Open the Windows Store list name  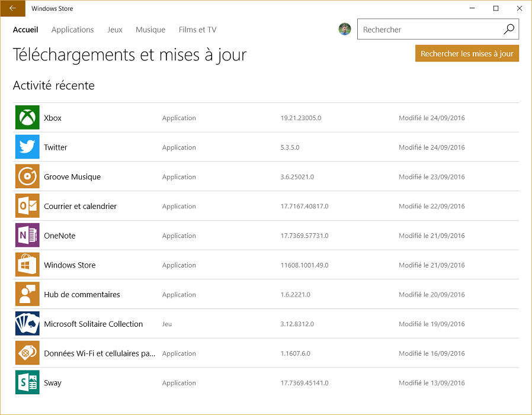point(70,265)
